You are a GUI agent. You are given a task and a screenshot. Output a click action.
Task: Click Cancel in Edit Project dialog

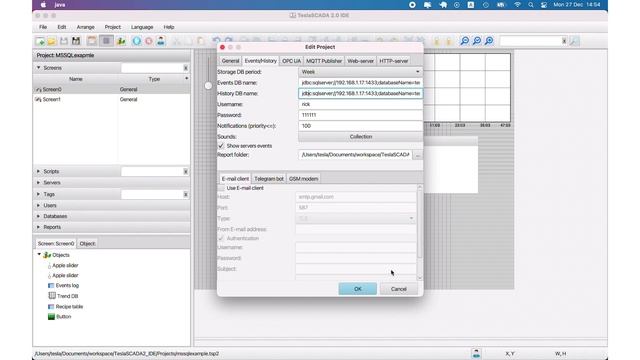pyautogui.click(x=398, y=289)
